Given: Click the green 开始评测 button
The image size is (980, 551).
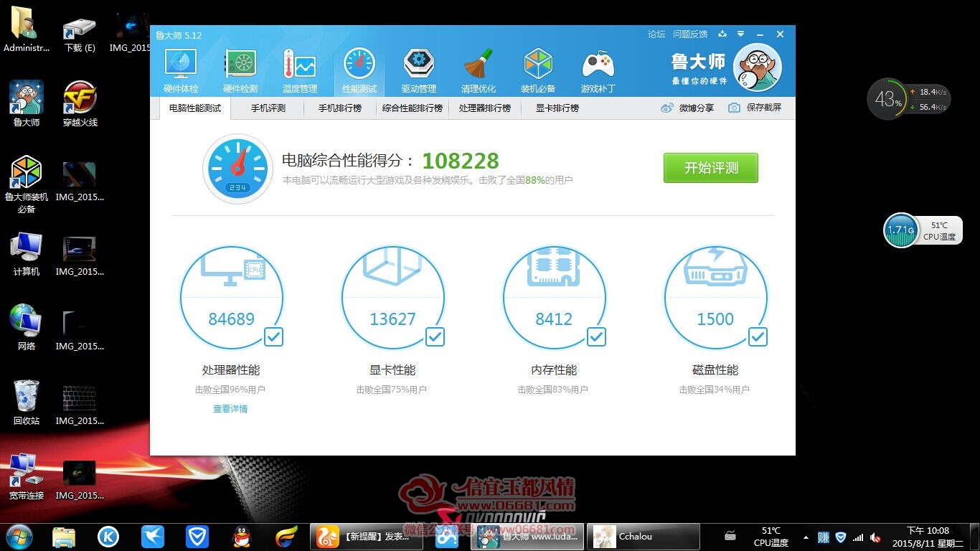Looking at the screenshot, I should 710,168.
